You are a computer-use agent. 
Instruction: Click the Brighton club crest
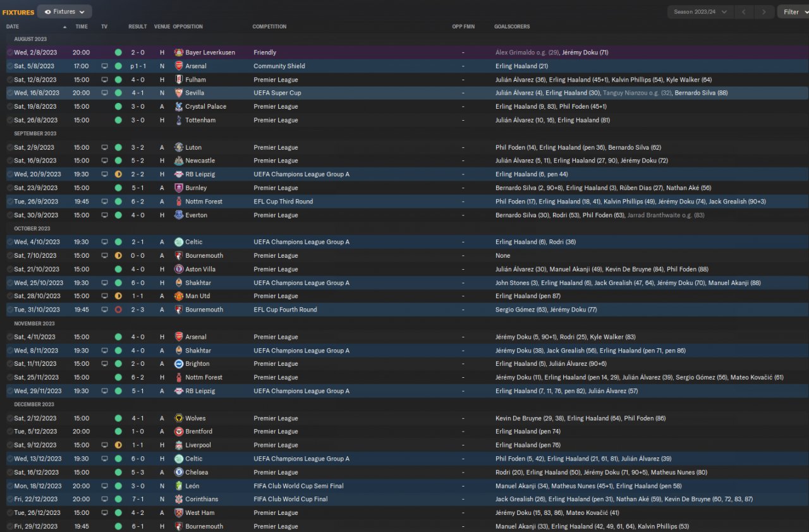coord(179,364)
